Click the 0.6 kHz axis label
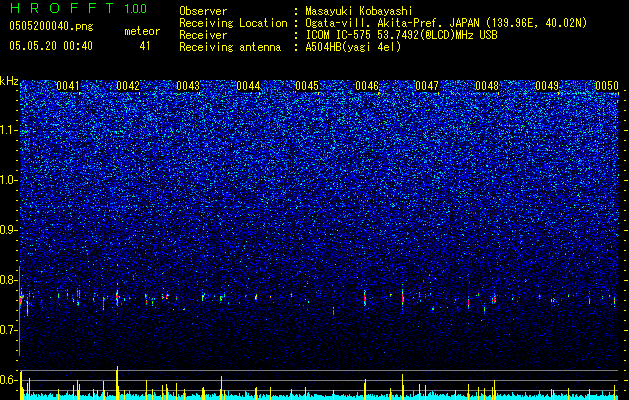 [x=9, y=380]
